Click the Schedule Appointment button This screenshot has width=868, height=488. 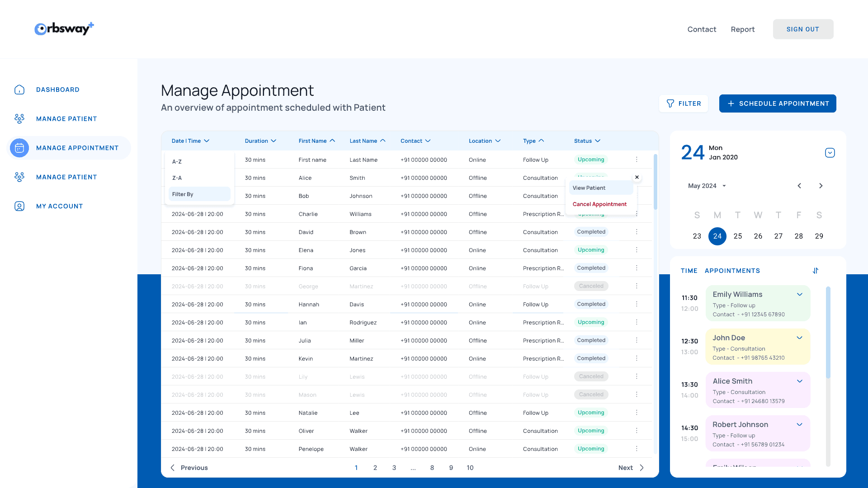click(x=778, y=103)
